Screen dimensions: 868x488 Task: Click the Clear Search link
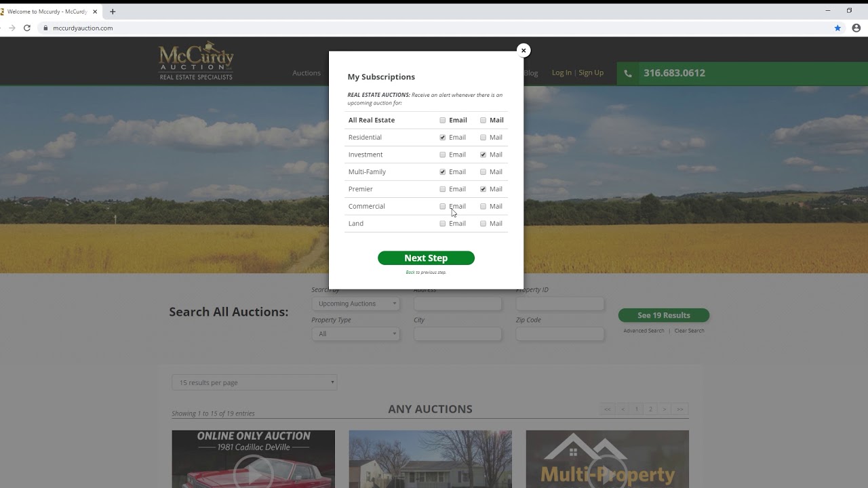[689, 331]
